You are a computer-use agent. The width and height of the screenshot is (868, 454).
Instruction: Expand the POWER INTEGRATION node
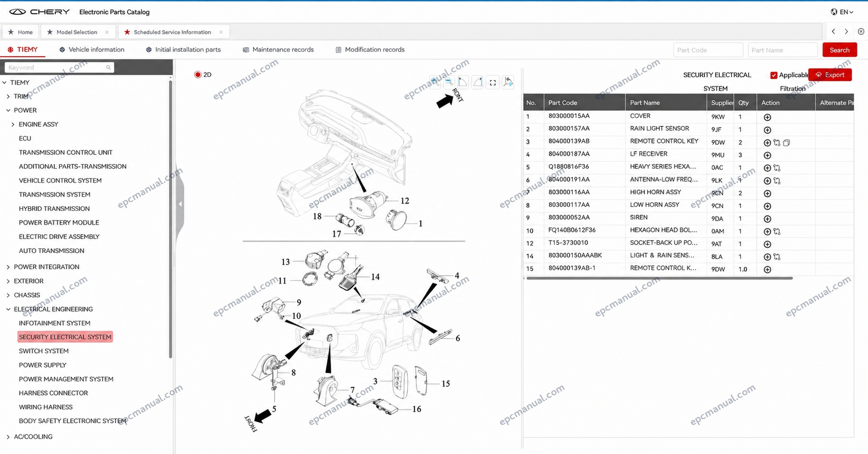[8, 267]
